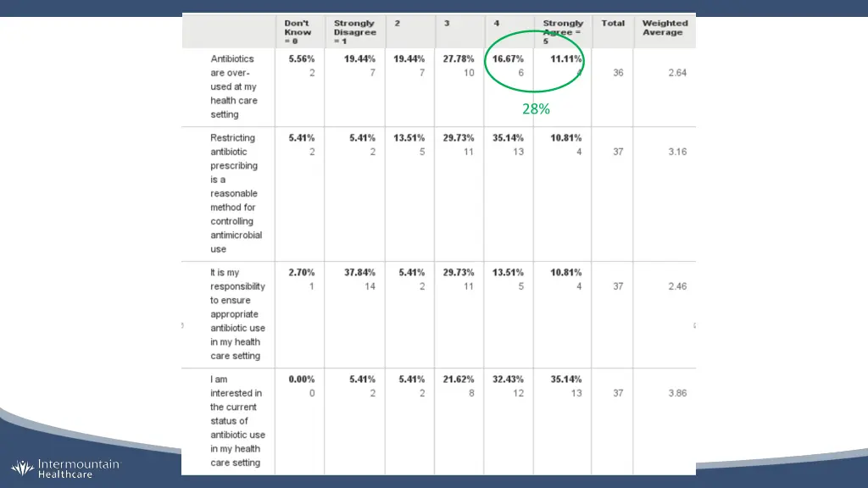This screenshot has width=868, height=488.
Task: Click total value 36
Action: click(x=618, y=73)
